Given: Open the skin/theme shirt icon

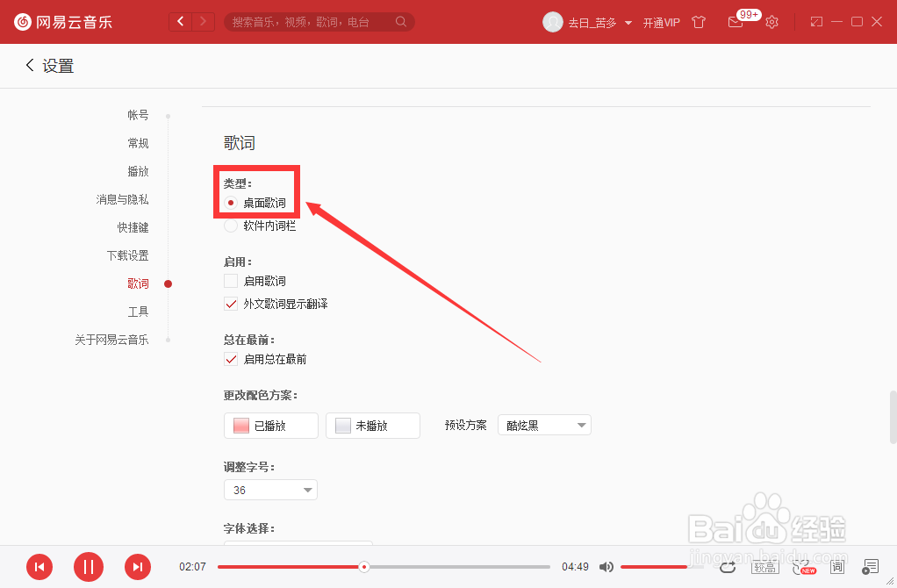Looking at the screenshot, I should click(x=699, y=22).
